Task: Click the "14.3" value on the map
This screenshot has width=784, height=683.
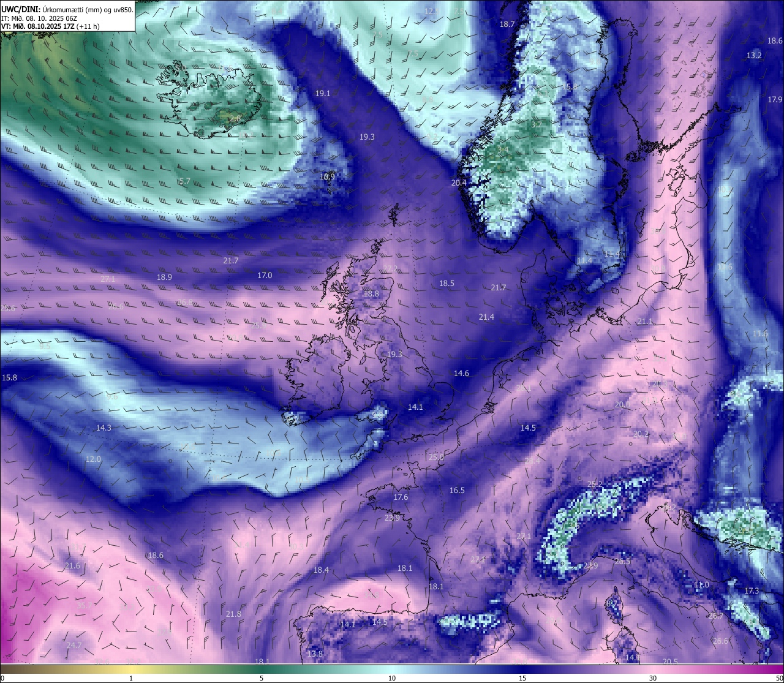Action: [104, 428]
